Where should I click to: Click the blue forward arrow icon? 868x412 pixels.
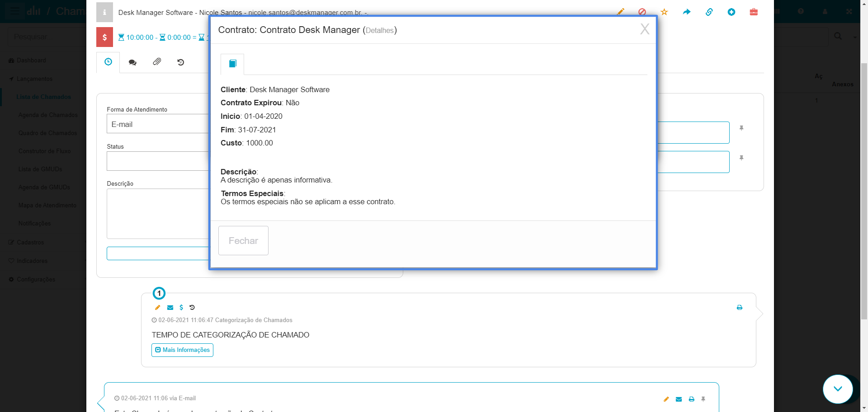pos(687,12)
